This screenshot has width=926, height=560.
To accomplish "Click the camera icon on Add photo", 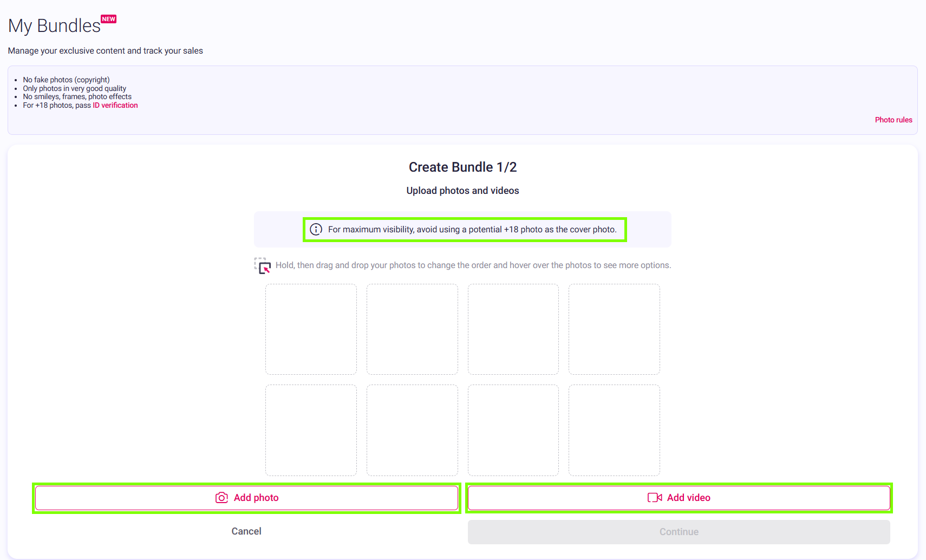I will click(x=221, y=498).
